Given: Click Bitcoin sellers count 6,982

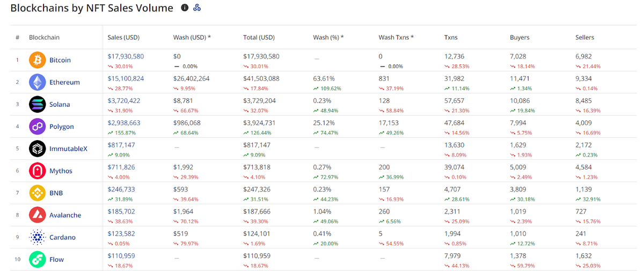Looking at the screenshot, I should click(583, 56).
